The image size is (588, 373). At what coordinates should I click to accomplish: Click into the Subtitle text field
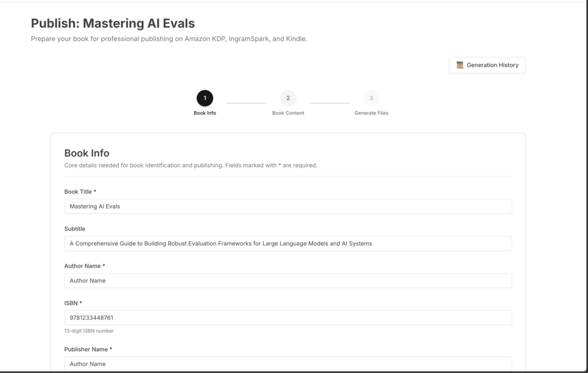288,244
